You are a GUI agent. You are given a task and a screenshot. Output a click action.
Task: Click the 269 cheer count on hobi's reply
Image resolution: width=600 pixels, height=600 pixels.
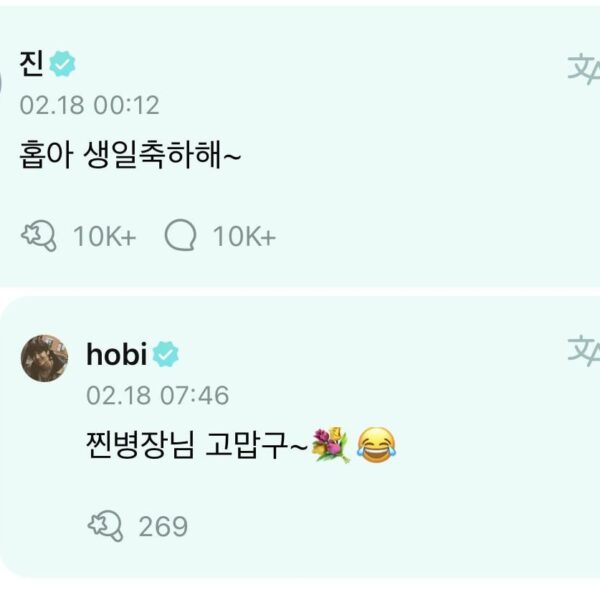coord(163,526)
